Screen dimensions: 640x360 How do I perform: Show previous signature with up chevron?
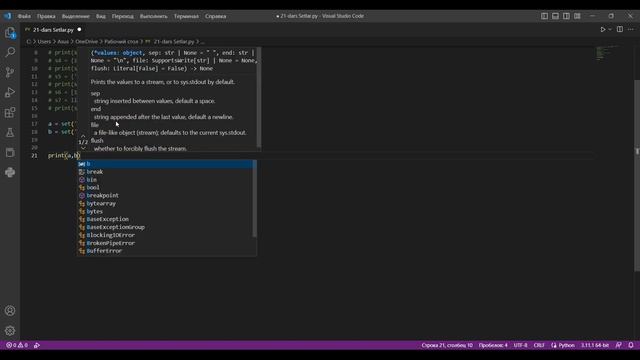click(x=83, y=136)
